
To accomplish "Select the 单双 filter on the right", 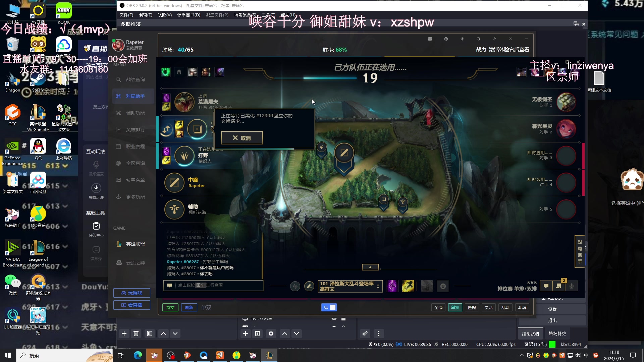I will [455, 307].
